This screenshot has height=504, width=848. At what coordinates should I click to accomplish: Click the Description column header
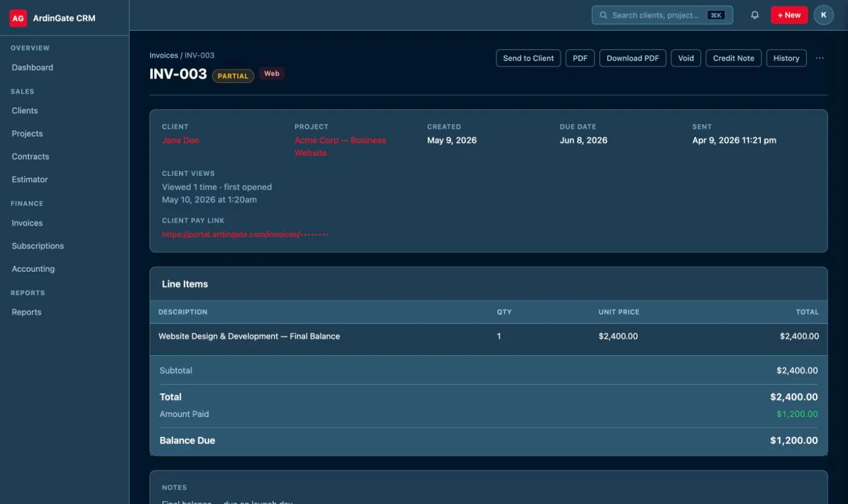(183, 312)
